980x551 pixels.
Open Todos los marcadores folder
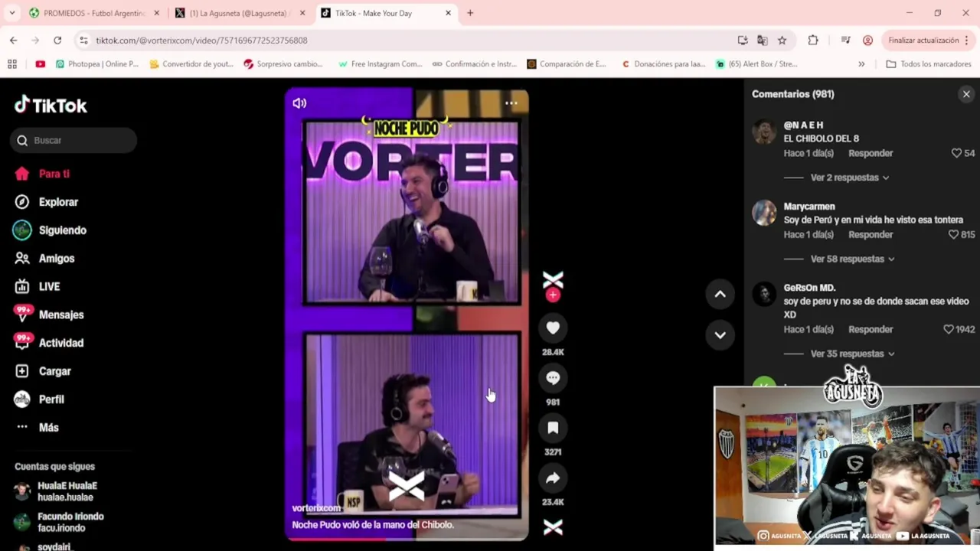[x=928, y=64]
